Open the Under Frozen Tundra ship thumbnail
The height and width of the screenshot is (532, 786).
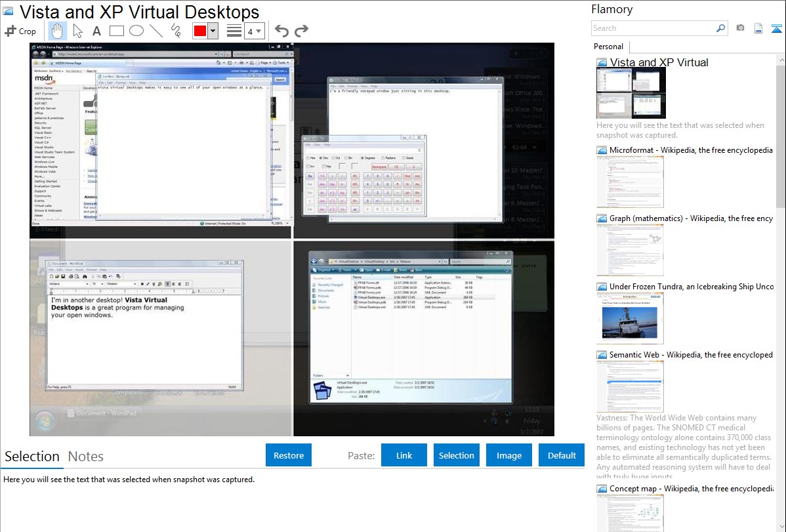pos(630,318)
